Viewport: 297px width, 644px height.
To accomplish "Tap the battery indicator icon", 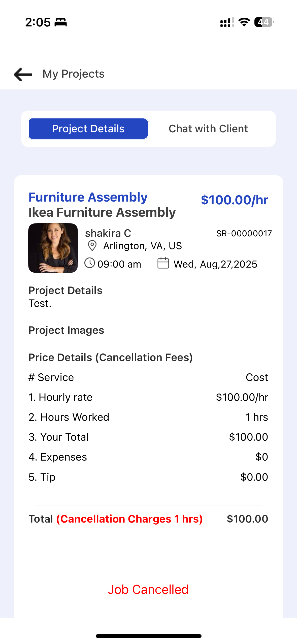I will [264, 22].
